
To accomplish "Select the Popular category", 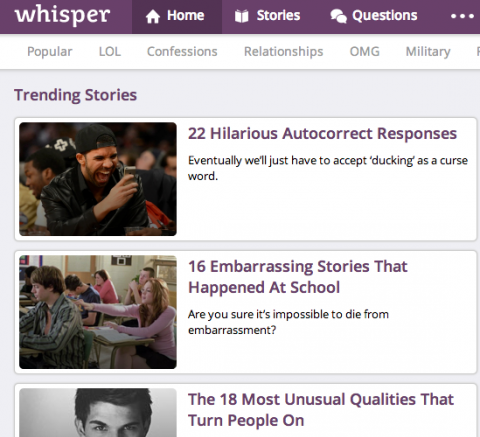I will (50, 52).
